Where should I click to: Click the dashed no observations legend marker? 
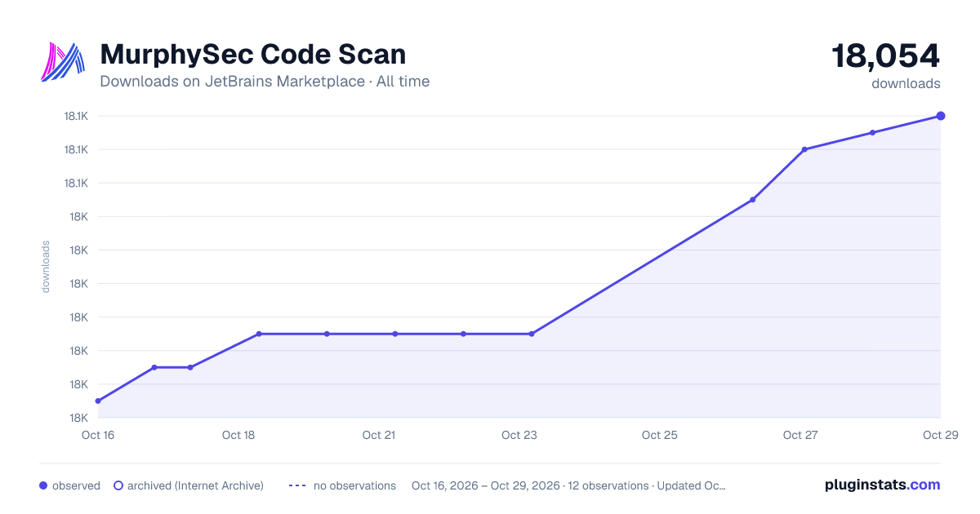tap(297, 485)
